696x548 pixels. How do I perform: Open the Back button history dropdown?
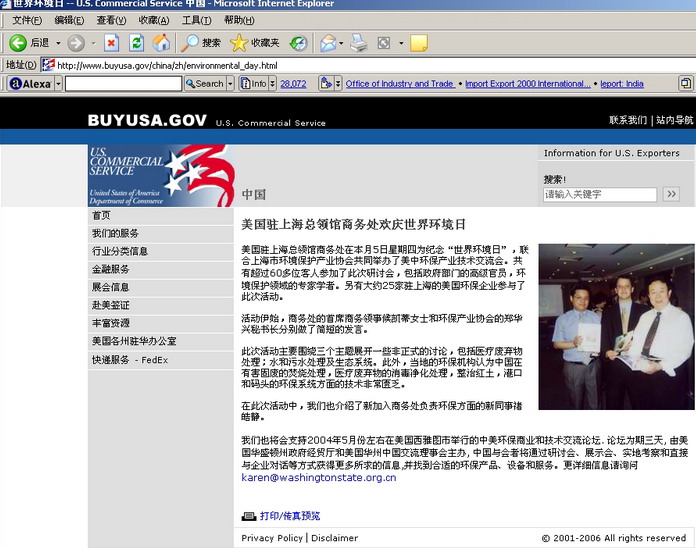pyautogui.click(x=58, y=43)
